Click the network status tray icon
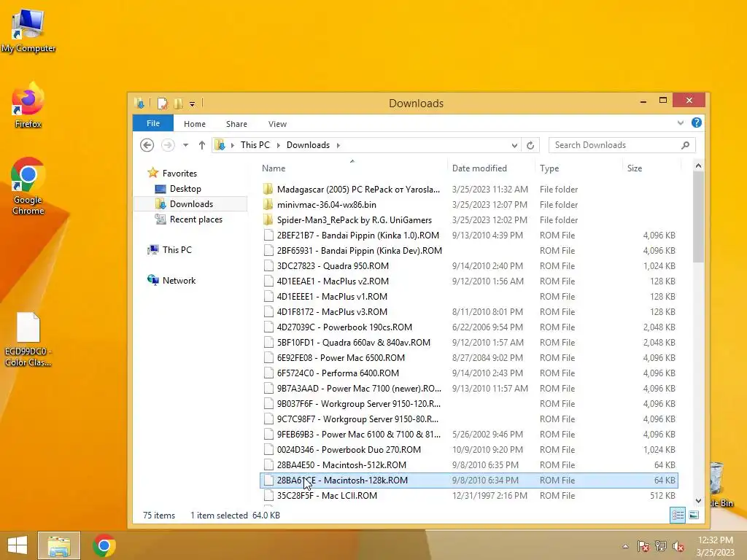Viewport: 747px width, 560px height. 661,546
